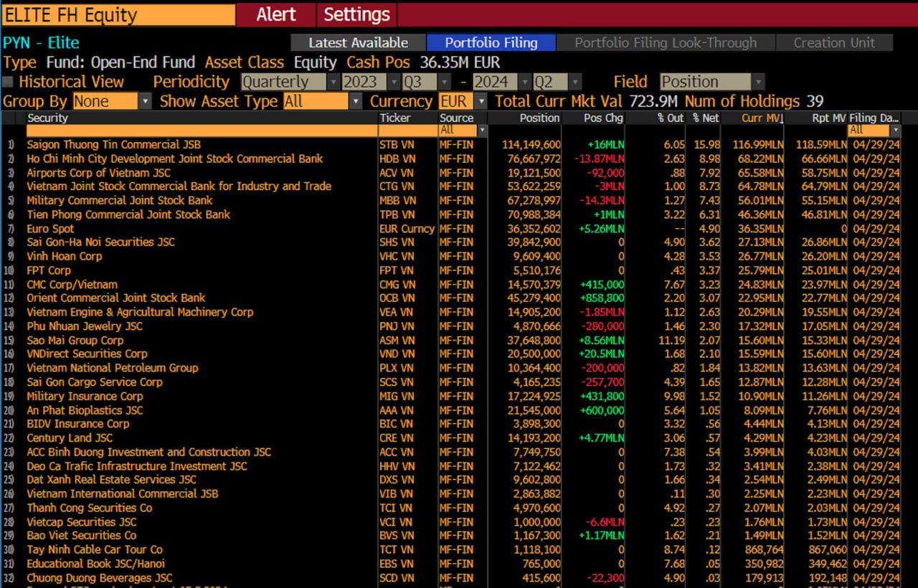Open Portfolio Filing Look-Through tab

click(666, 42)
